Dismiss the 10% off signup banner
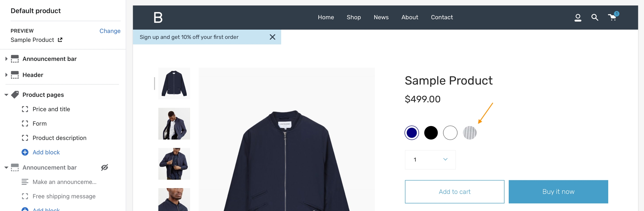The width and height of the screenshot is (644, 211). tap(273, 37)
